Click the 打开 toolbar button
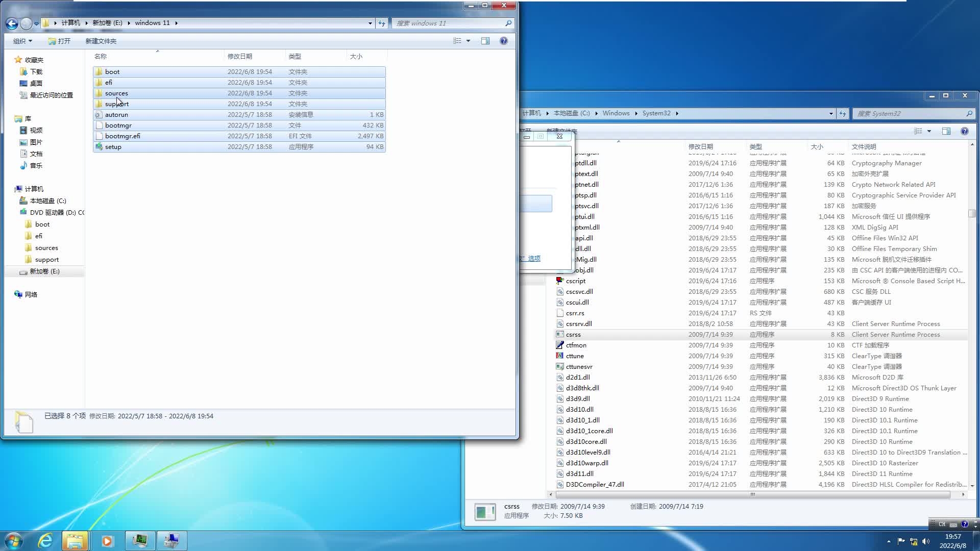980x551 pixels. [60, 41]
